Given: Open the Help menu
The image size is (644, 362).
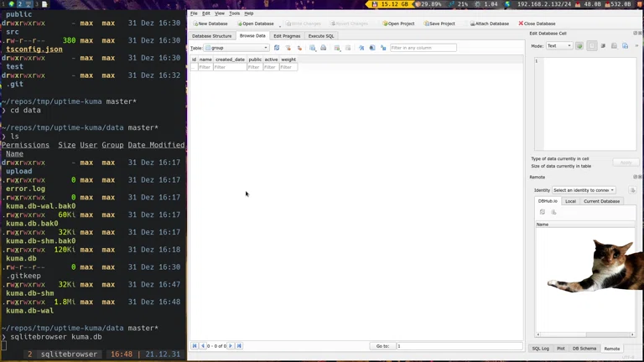Looking at the screenshot, I should pos(249,13).
